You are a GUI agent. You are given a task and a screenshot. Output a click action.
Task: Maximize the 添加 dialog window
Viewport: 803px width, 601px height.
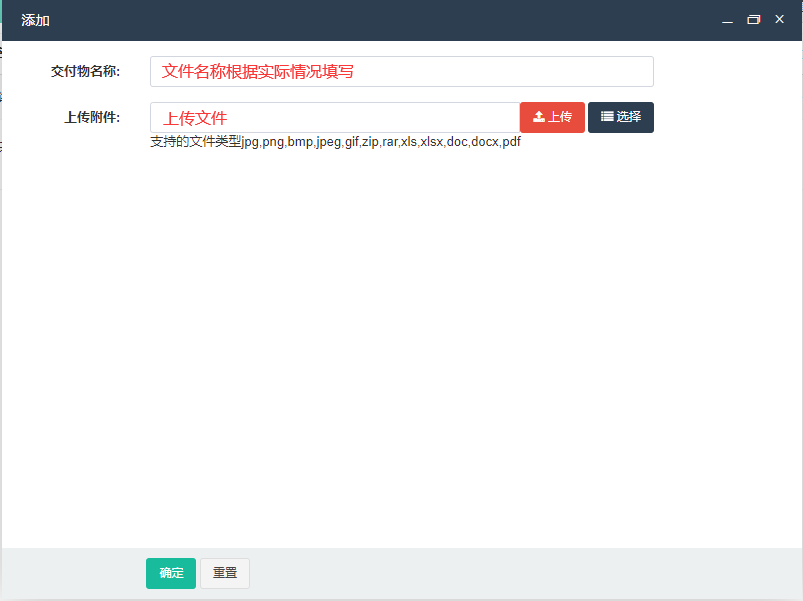[753, 19]
